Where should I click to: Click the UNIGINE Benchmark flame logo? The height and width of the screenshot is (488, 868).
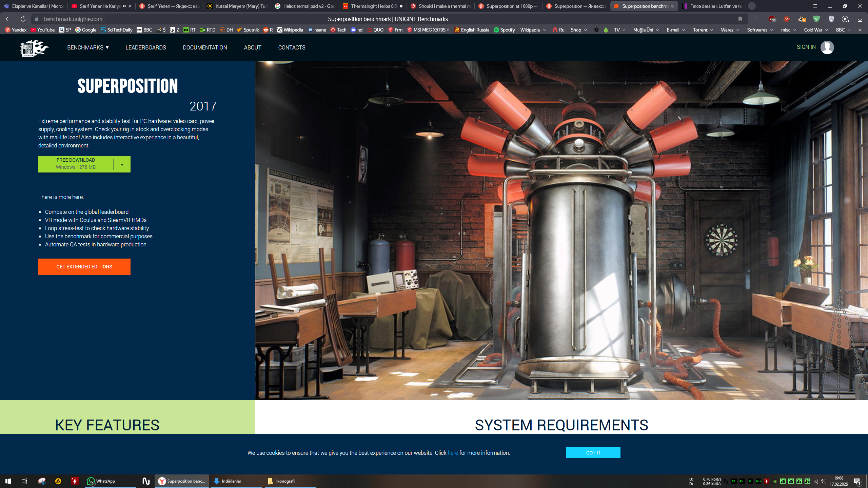click(x=34, y=48)
